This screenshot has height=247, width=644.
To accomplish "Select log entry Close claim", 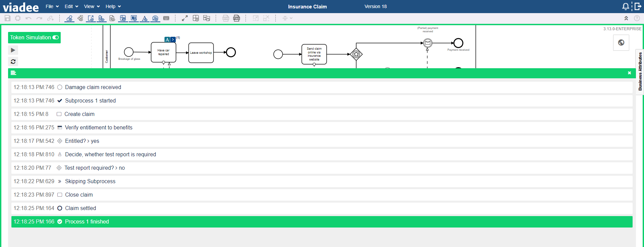I will click(322, 195).
